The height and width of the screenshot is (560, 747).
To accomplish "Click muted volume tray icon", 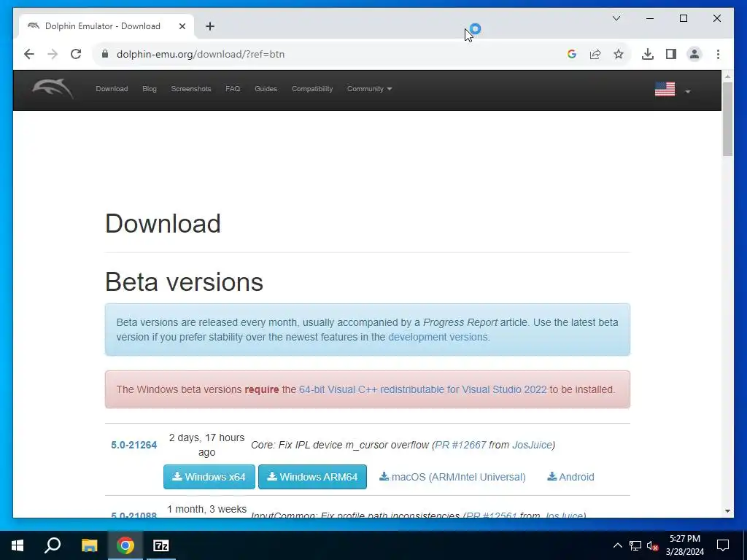I will point(653,545).
